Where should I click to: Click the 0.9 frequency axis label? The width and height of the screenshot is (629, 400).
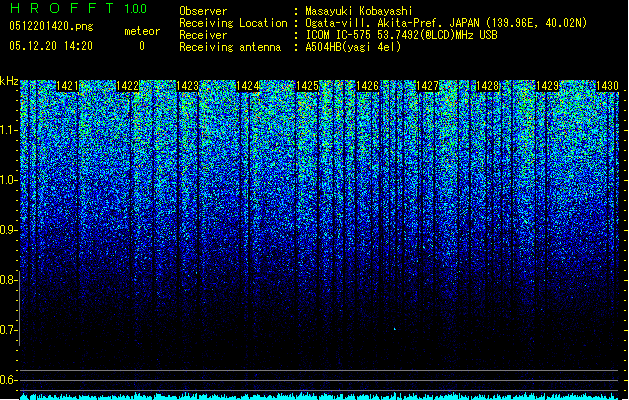(x=9, y=230)
